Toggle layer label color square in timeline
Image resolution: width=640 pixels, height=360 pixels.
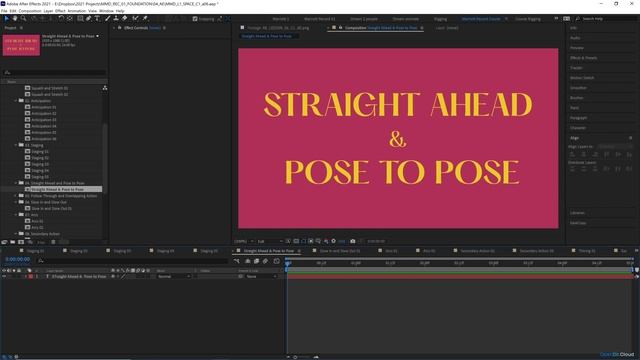pos(31,276)
